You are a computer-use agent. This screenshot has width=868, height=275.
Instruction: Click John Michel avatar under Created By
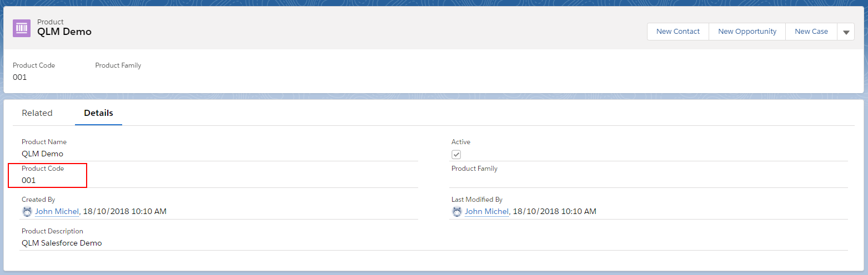pos(27,211)
